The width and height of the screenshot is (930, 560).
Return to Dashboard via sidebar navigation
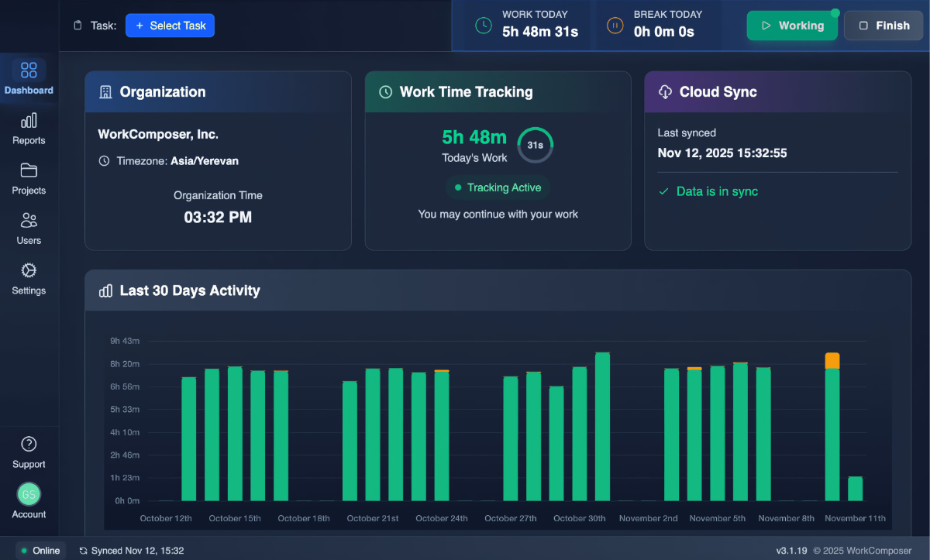pos(29,71)
